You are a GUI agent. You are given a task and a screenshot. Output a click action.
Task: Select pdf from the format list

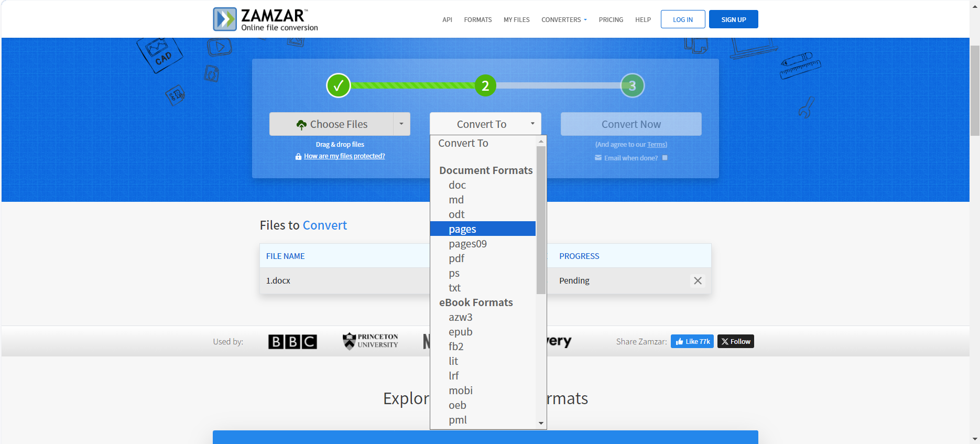pyautogui.click(x=456, y=258)
